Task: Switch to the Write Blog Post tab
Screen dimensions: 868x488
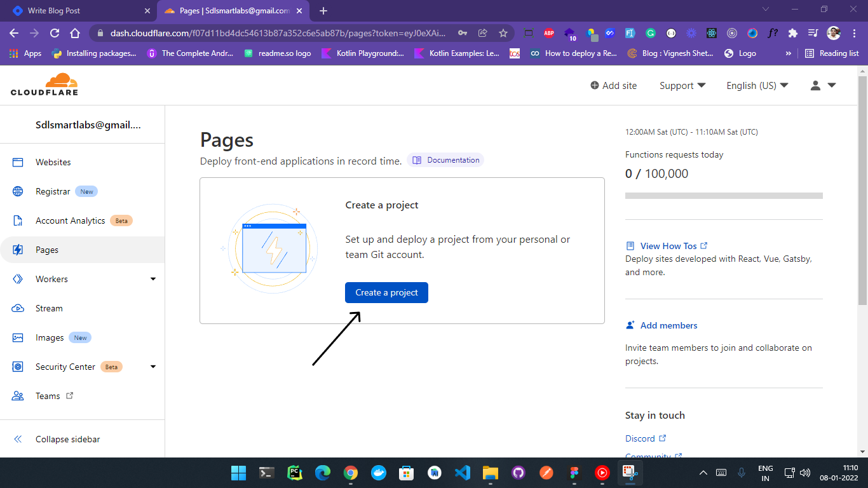Action: (x=79, y=11)
